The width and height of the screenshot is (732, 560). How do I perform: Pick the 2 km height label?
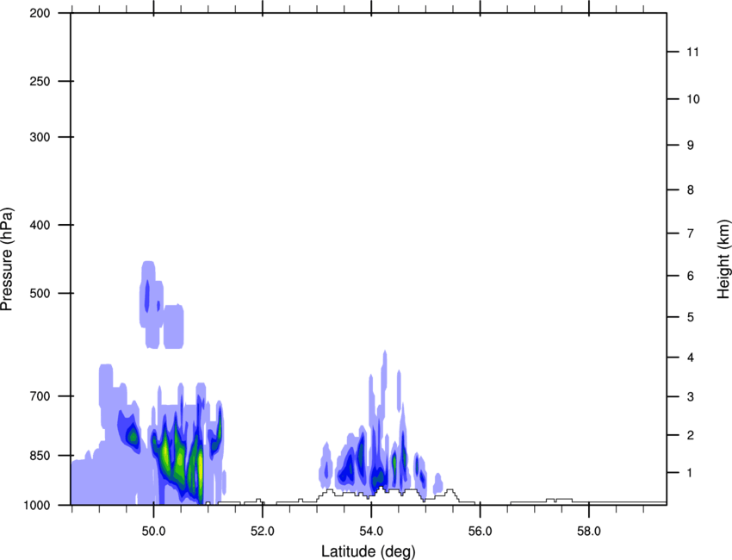pyautogui.click(x=691, y=435)
